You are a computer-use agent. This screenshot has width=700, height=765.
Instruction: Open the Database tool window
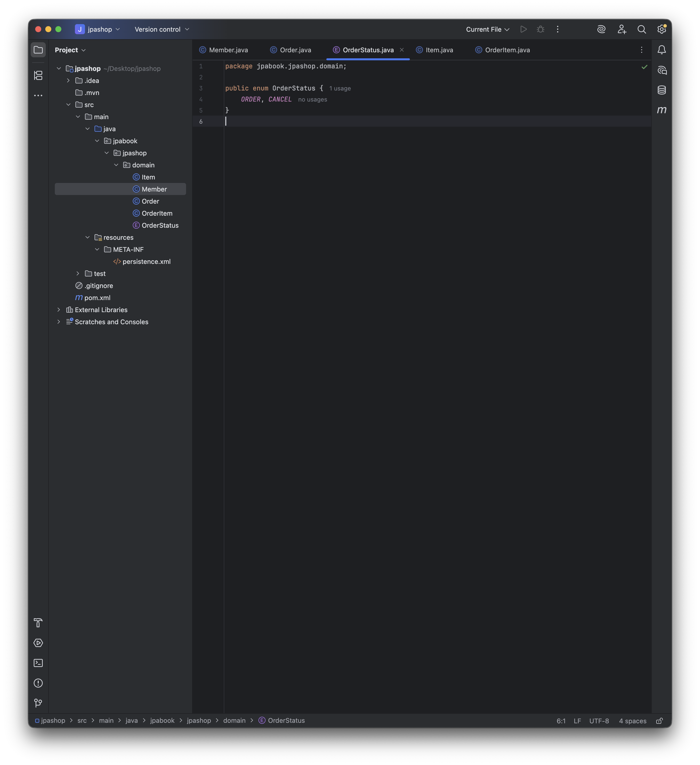[x=662, y=90]
